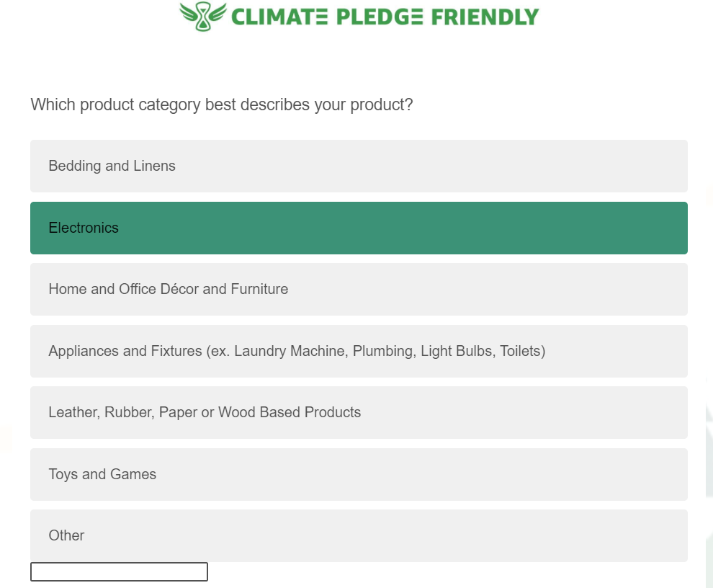This screenshot has height=588, width=713.
Task: Click the product category question heading
Action: [x=221, y=104]
